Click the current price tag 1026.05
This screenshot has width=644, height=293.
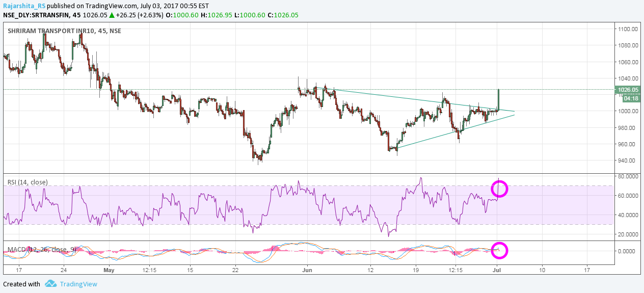click(x=628, y=90)
